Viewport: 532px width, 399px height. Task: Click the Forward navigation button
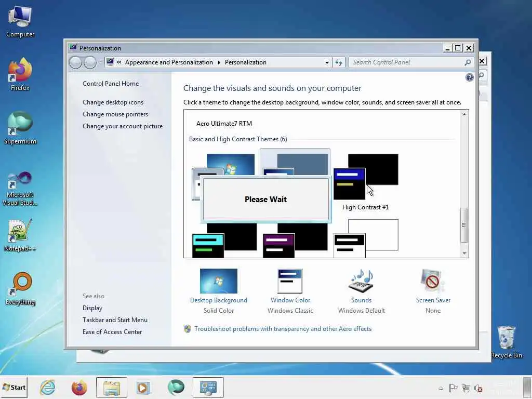tap(90, 62)
